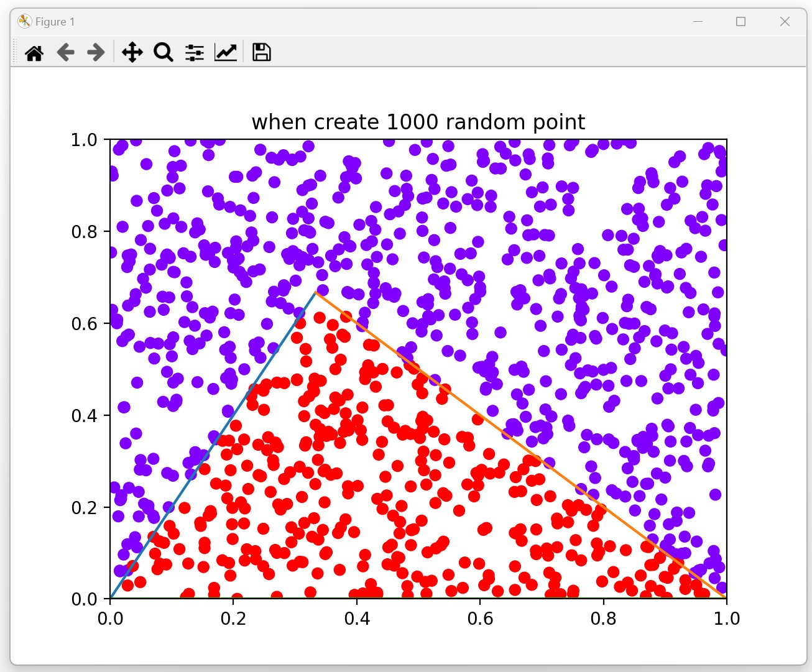Screen dimensions: 812x672
Task: Save the figure with the floppy disk icon
Action: [261, 53]
